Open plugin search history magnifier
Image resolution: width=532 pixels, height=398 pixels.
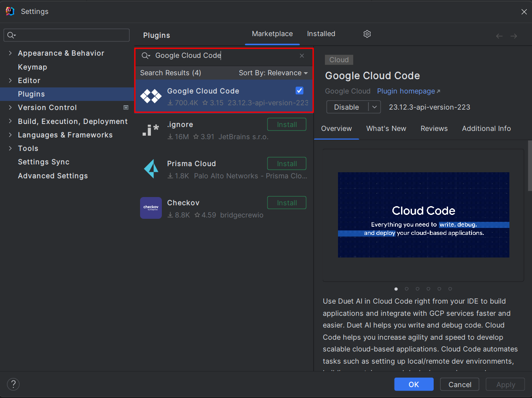[146, 56]
